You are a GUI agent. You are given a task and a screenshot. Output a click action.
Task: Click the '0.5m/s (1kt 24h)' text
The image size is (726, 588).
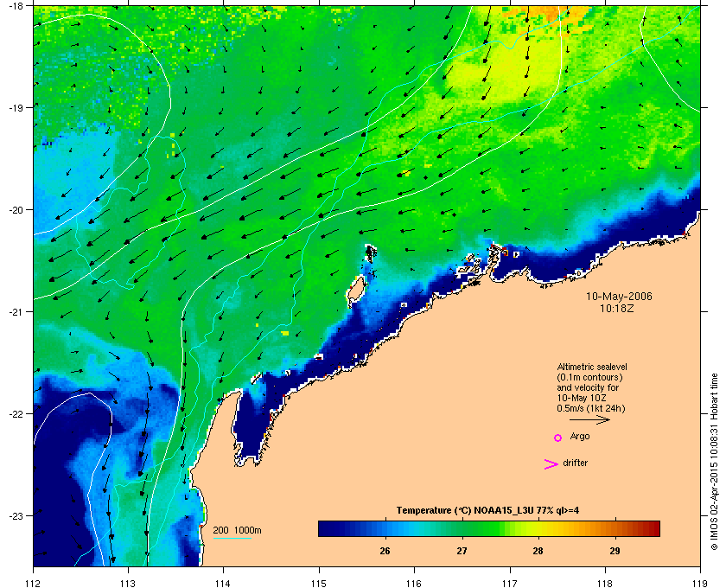point(591,409)
